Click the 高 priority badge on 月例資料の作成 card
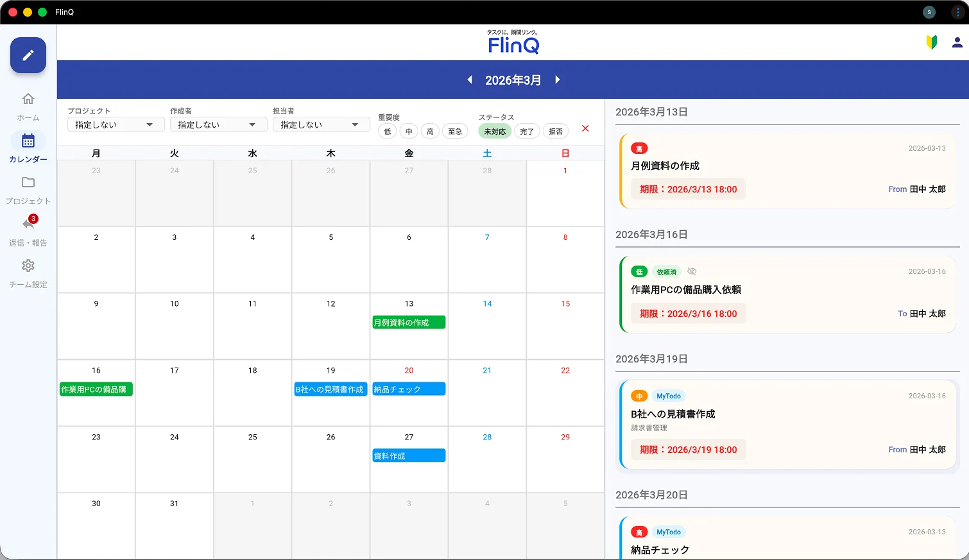Viewport: 969px width, 560px height. pos(639,148)
